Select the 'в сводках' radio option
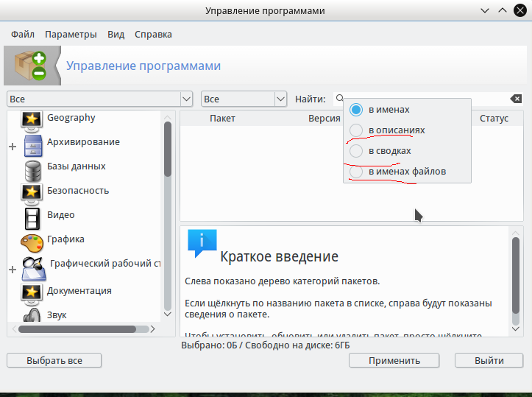This screenshot has height=397, width=532. (x=356, y=151)
